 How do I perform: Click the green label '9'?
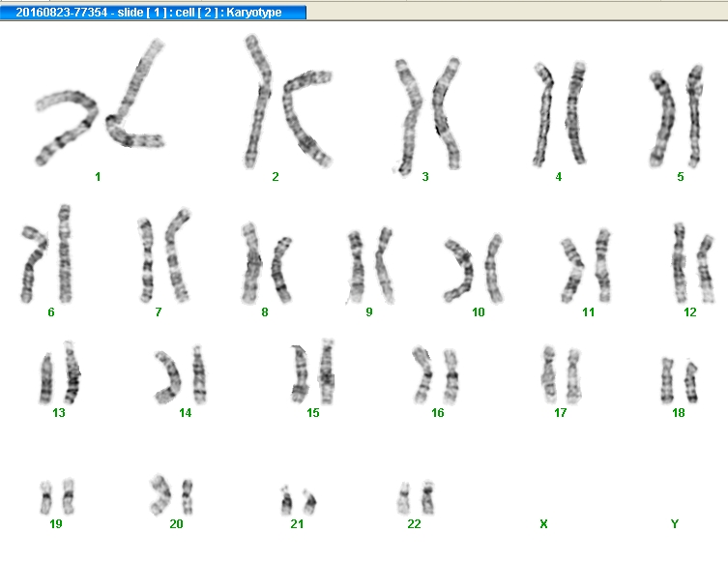point(369,312)
